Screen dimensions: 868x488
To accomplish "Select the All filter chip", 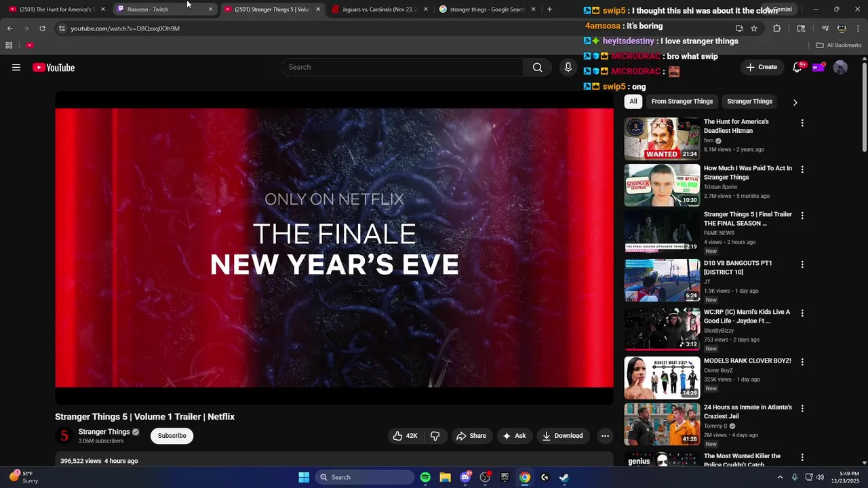I will click(633, 102).
